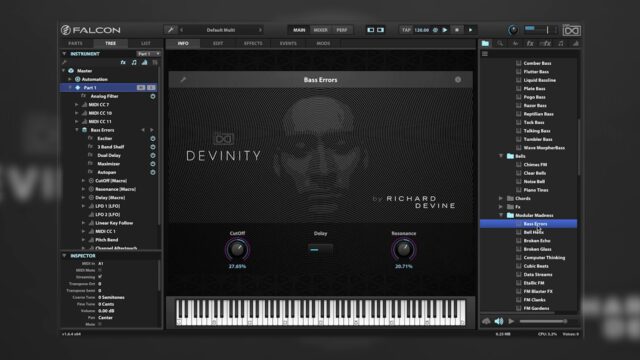Click the PERF view button
The height and width of the screenshot is (360, 640).
coord(342,30)
